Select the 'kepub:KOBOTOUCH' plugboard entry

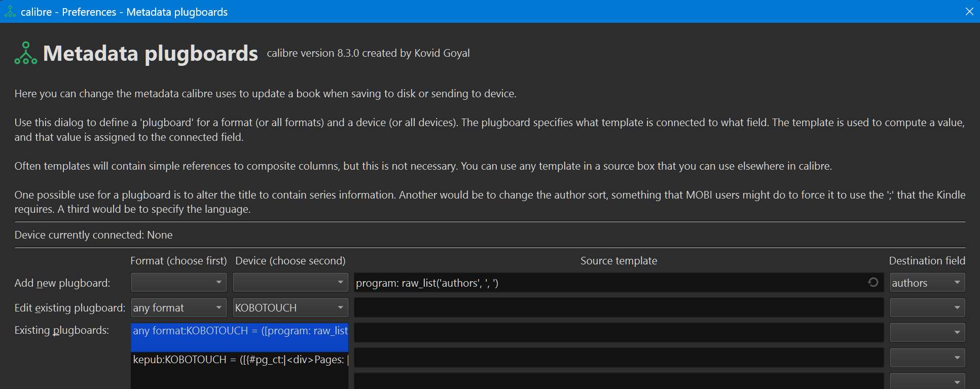239,360
